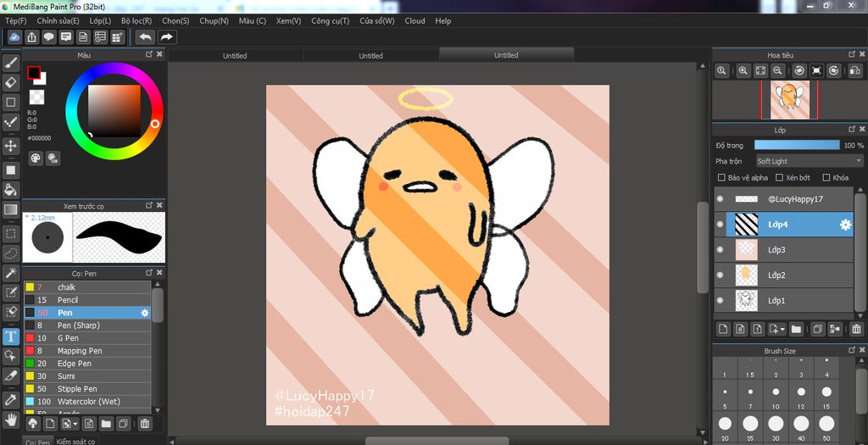The image size is (868, 445).
Task: Select the Text tool
Action: 10,336
